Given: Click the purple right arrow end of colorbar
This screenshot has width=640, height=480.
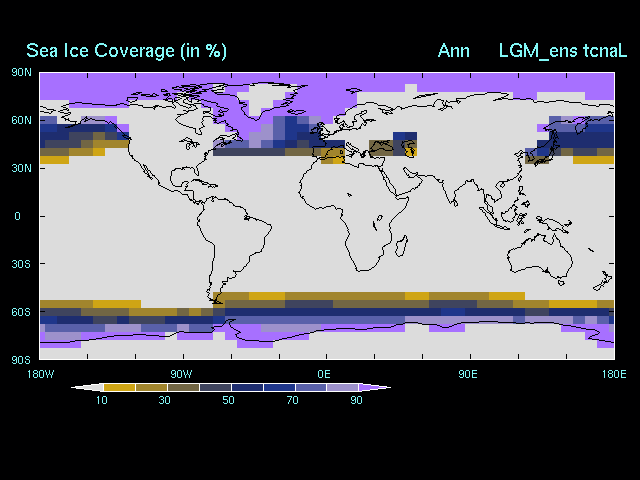Looking at the screenshot, I should pos(374,387).
